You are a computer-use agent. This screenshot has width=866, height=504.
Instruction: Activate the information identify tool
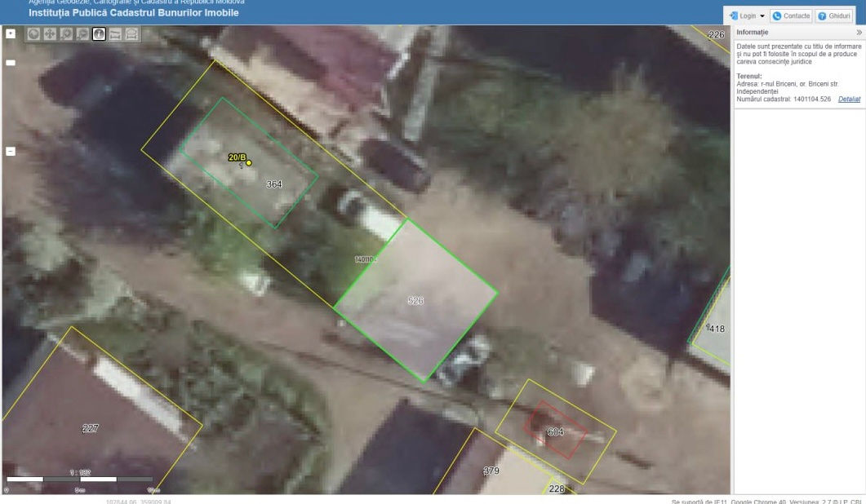[99, 34]
